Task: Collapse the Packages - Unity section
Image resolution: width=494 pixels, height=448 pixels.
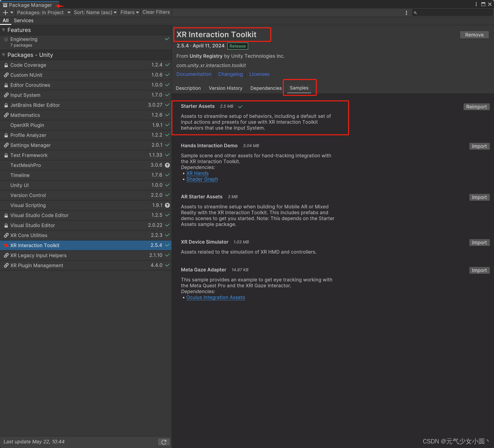Action: (4, 55)
